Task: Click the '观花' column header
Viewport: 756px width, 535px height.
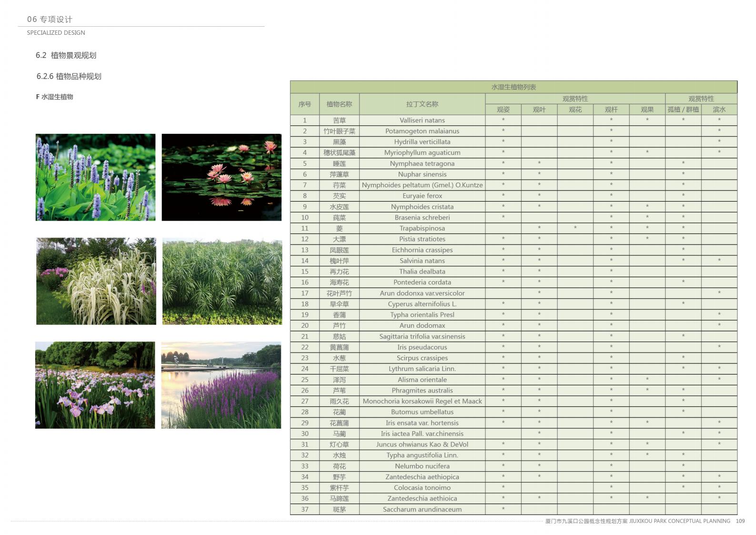Action: pyautogui.click(x=575, y=110)
